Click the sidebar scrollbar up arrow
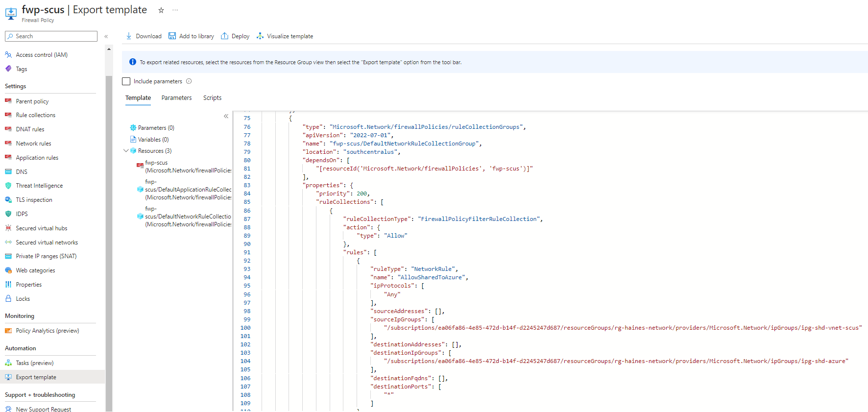The width and height of the screenshot is (868, 412). coord(109,49)
